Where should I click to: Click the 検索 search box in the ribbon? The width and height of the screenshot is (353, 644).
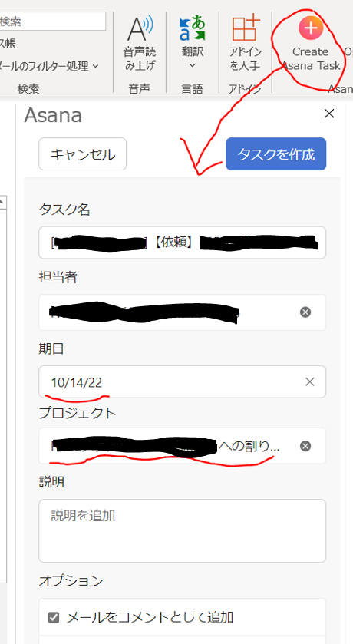click(52, 21)
